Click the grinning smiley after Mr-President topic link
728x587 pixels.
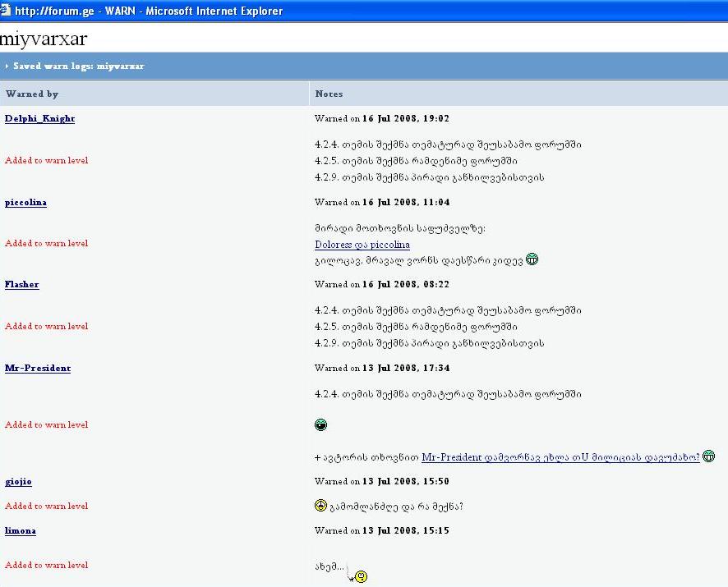point(708,456)
